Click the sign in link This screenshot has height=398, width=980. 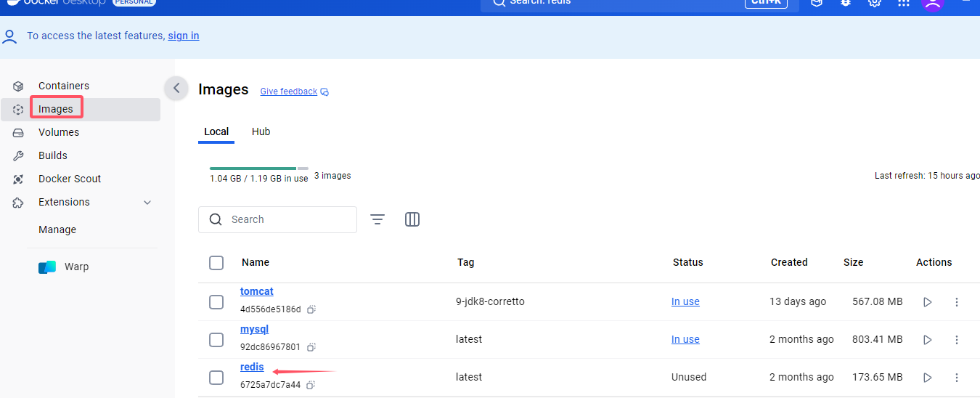pyautogui.click(x=184, y=36)
